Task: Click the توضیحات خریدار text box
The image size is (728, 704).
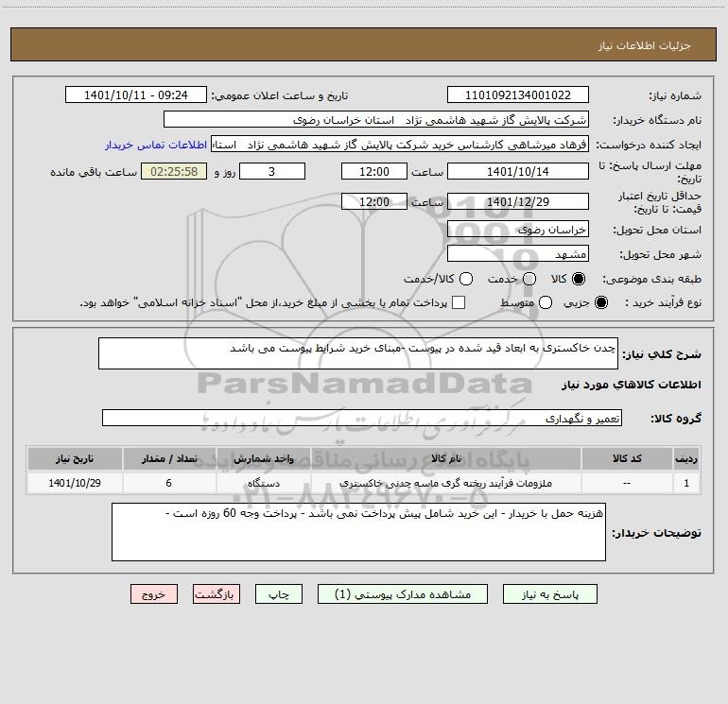Action: pos(358,532)
